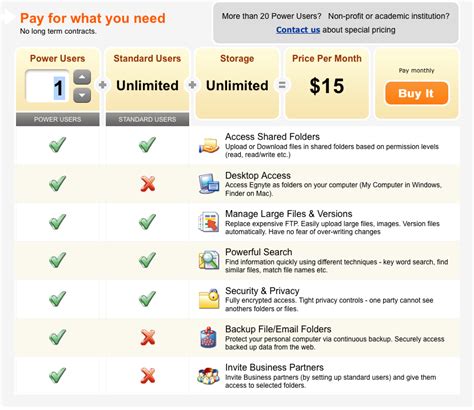Viewport: 474px width, 410px height.
Task: Click the white arrow beside page heading
Action: pos(7,17)
